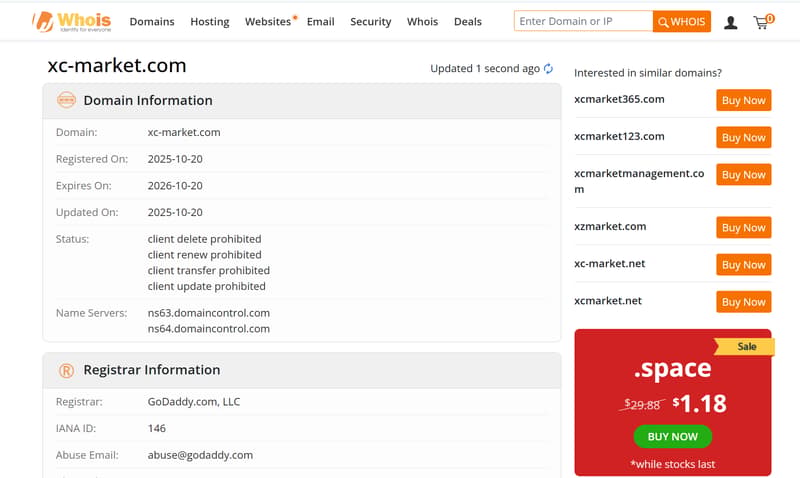Image resolution: width=800 pixels, height=478 pixels.
Task: Focus the Enter Domain or IP field
Action: (x=583, y=21)
